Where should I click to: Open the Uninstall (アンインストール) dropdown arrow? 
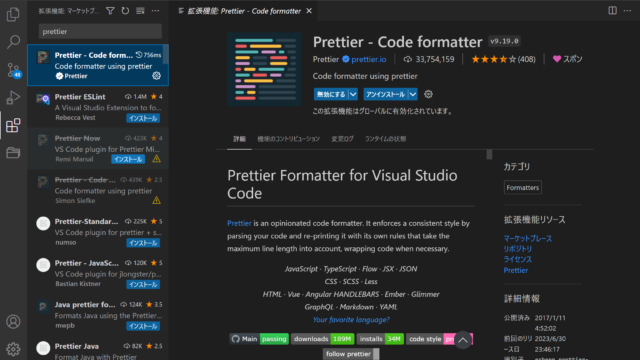[413, 94]
